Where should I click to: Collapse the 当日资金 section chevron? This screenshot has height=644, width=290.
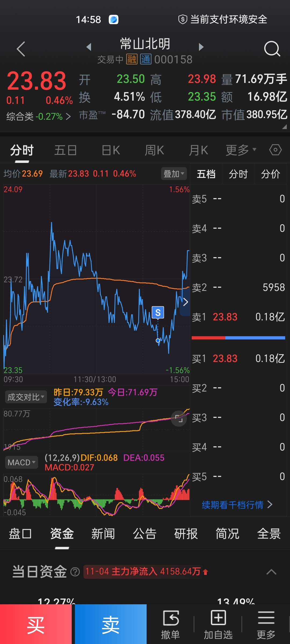[x=271, y=572]
